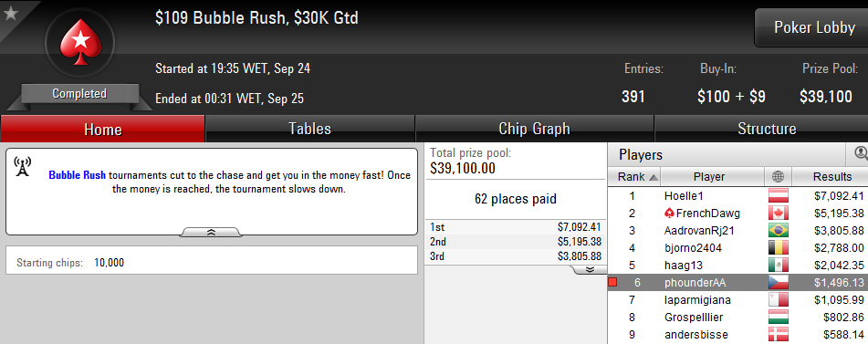
Task: Sort players by Rank column
Action: [633, 177]
